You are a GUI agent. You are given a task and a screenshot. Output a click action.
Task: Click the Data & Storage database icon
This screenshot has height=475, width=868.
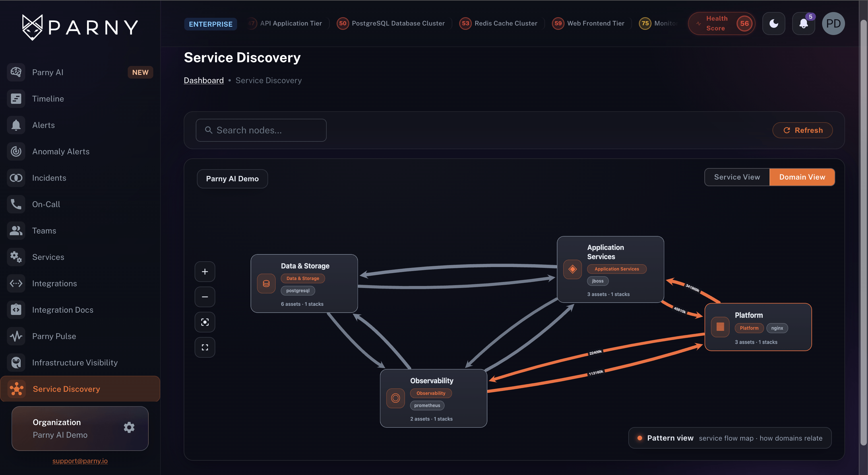266,283
